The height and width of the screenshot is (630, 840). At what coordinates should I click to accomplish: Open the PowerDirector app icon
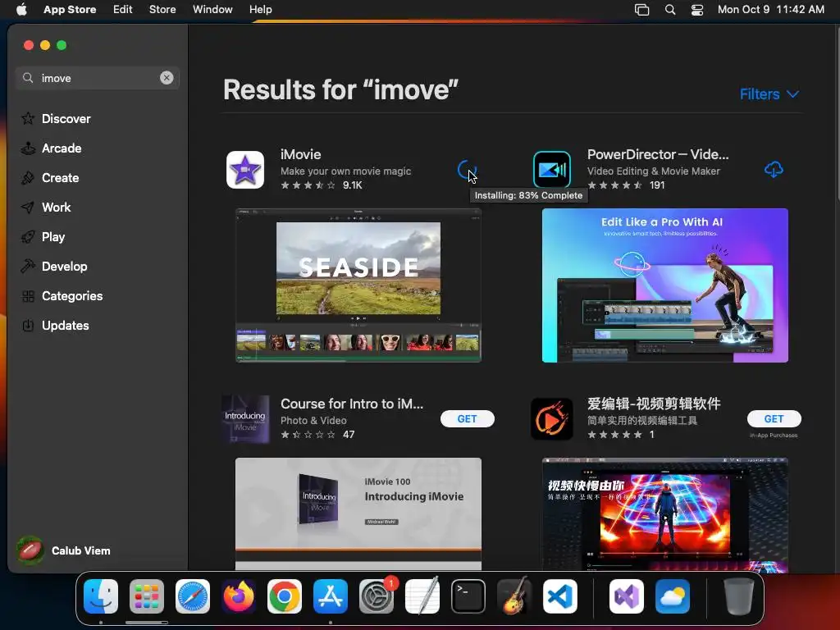click(x=552, y=170)
